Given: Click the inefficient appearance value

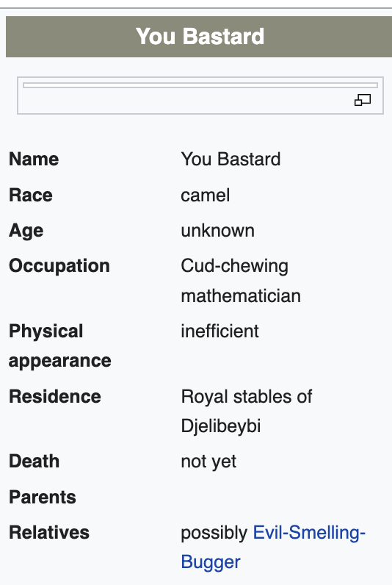Looking at the screenshot, I should (219, 331).
